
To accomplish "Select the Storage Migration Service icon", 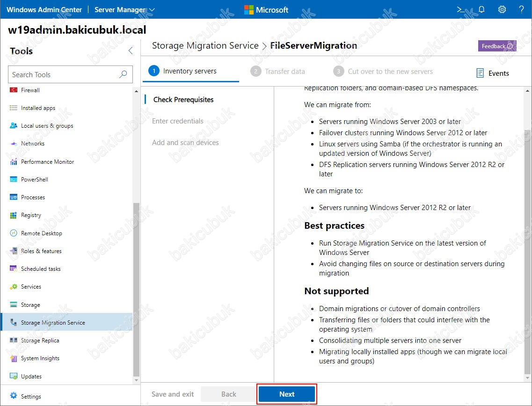I will pos(14,322).
